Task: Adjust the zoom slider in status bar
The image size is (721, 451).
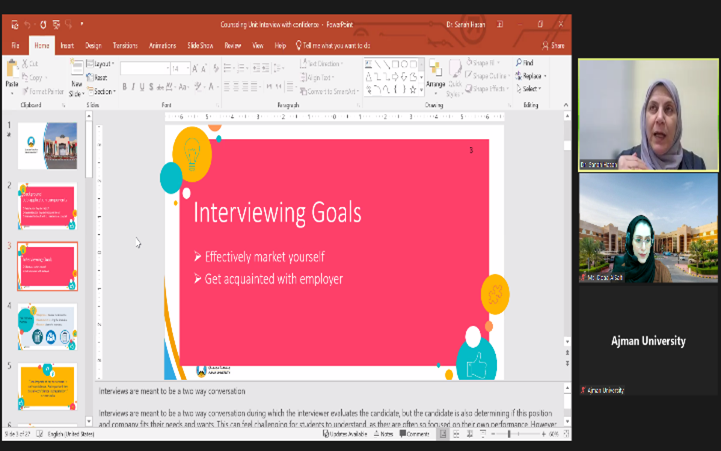Action: tap(509, 434)
